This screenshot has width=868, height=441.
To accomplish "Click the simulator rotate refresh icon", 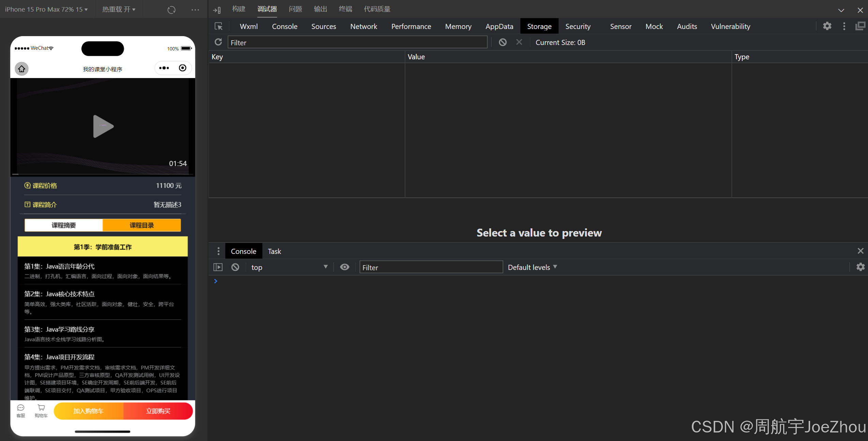I will pos(171,10).
